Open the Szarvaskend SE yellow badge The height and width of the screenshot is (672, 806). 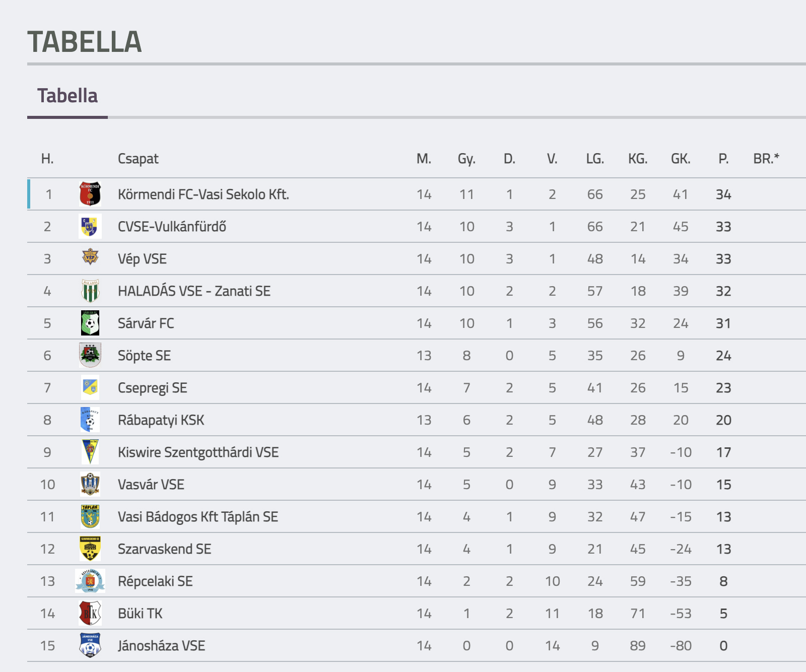point(90,549)
